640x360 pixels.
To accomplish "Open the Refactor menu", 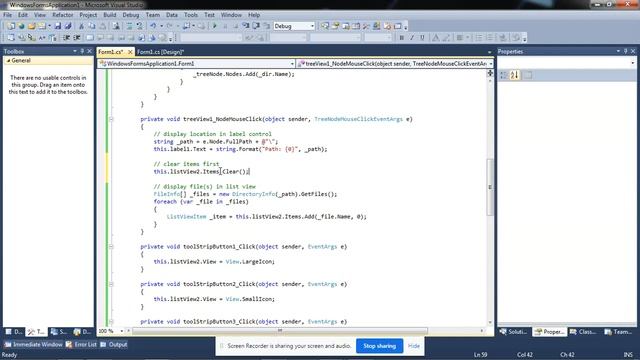I will 62,15.
